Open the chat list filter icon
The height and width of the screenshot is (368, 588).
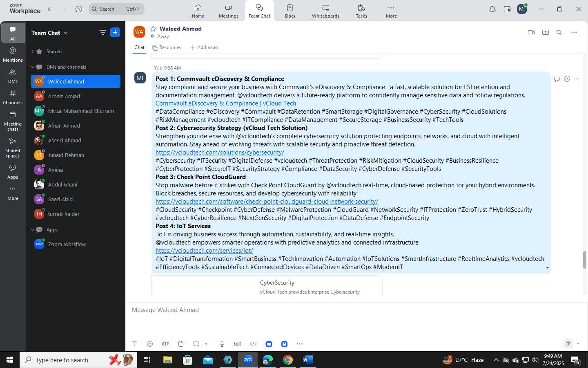pyautogui.click(x=103, y=32)
